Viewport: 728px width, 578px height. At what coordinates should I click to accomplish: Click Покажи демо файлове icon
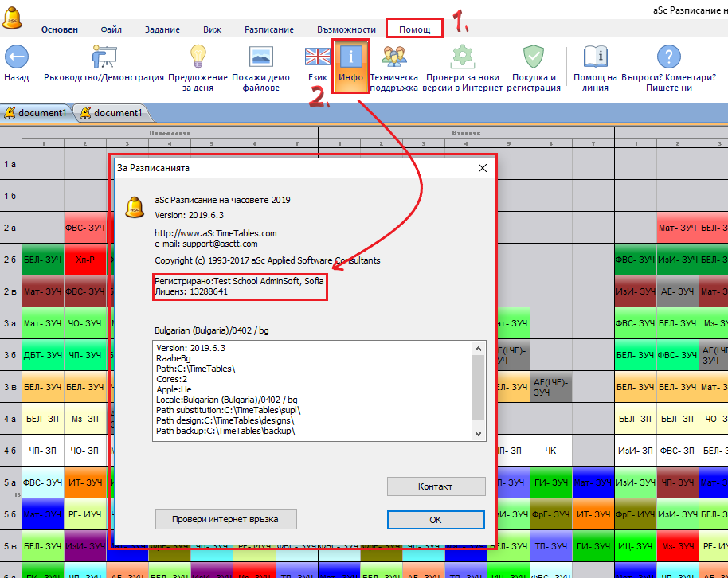(x=261, y=57)
